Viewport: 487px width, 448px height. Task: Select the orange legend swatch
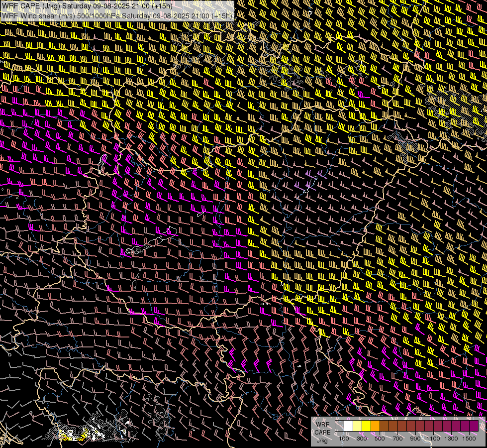click(x=375, y=426)
